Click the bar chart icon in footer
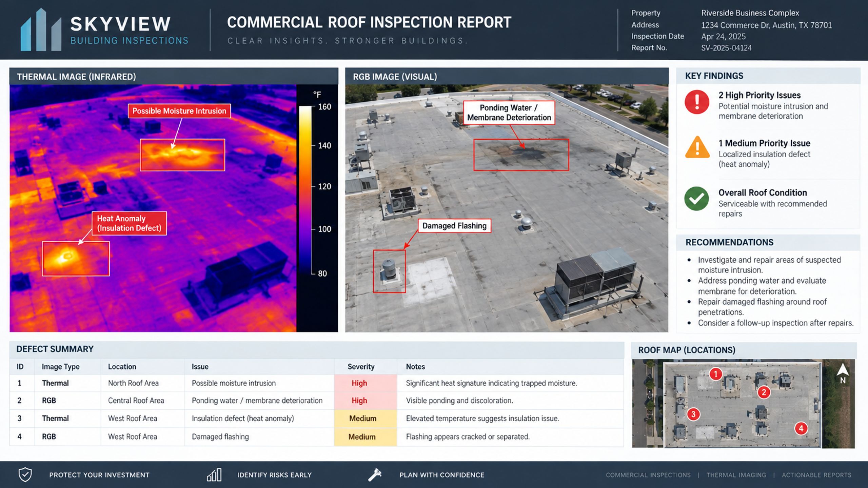 (214, 475)
